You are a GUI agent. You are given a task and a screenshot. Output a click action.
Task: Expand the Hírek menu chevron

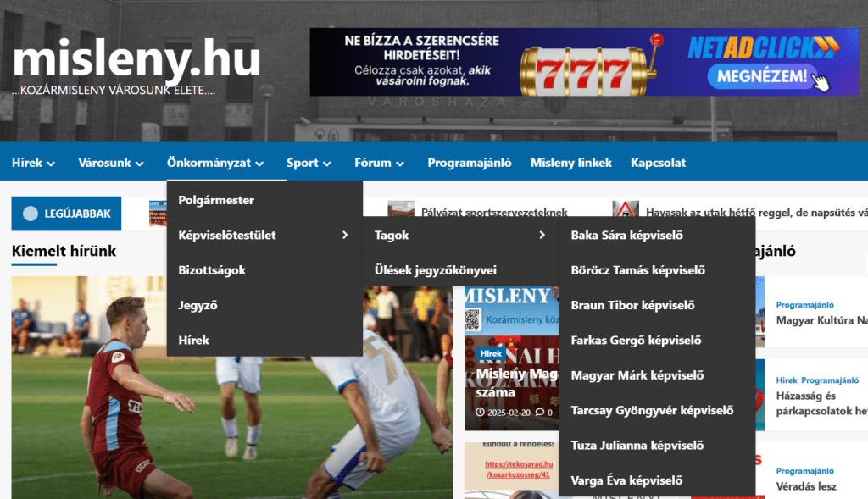tap(51, 164)
